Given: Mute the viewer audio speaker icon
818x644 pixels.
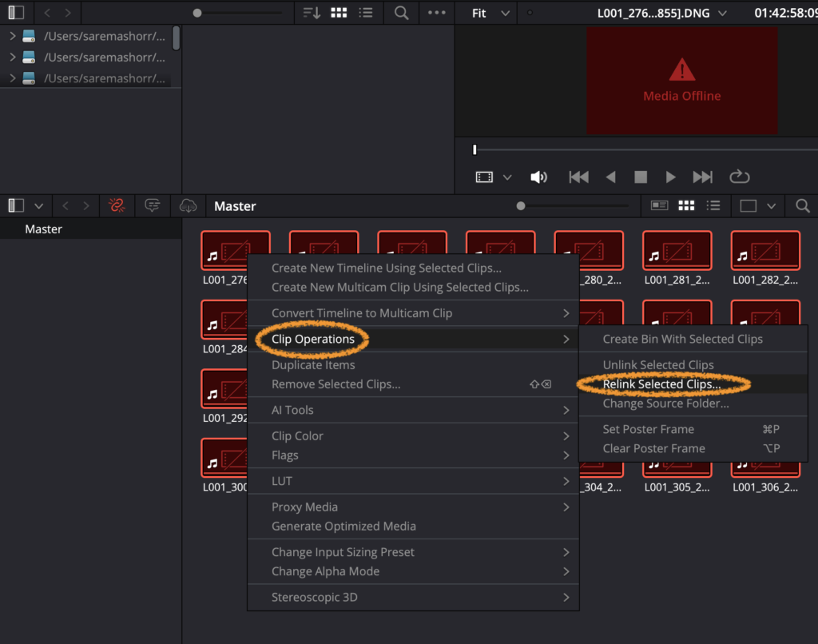Looking at the screenshot, I should pos(539,177).
